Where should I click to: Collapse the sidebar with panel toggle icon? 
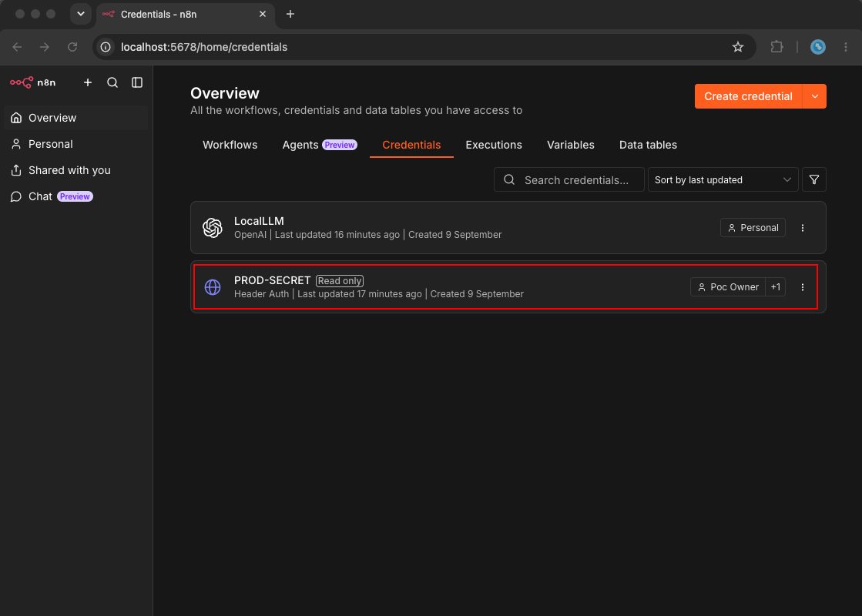tap(137, 82)
